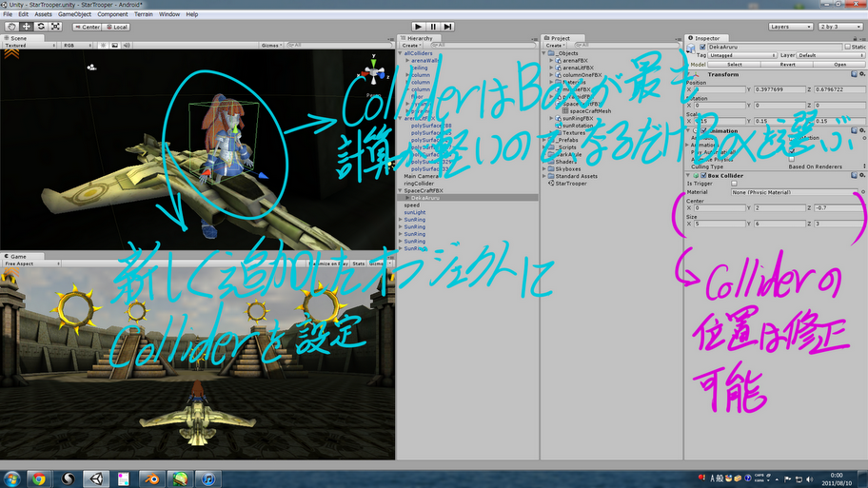Viewport: 868px width, 488px height.
Task: Toggle Local coordinate space button
Action: [x=116, y=27]
